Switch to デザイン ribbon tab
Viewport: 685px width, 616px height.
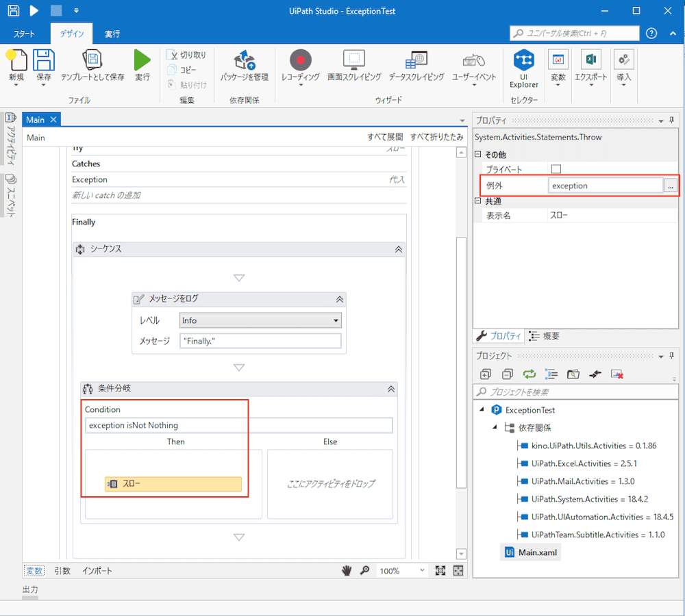[72, 34]
